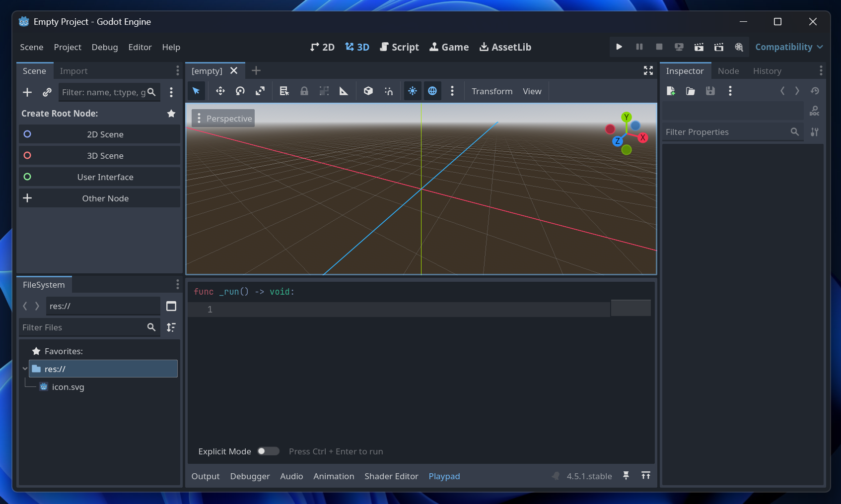Click the red X axis gizmo handle

643,138
